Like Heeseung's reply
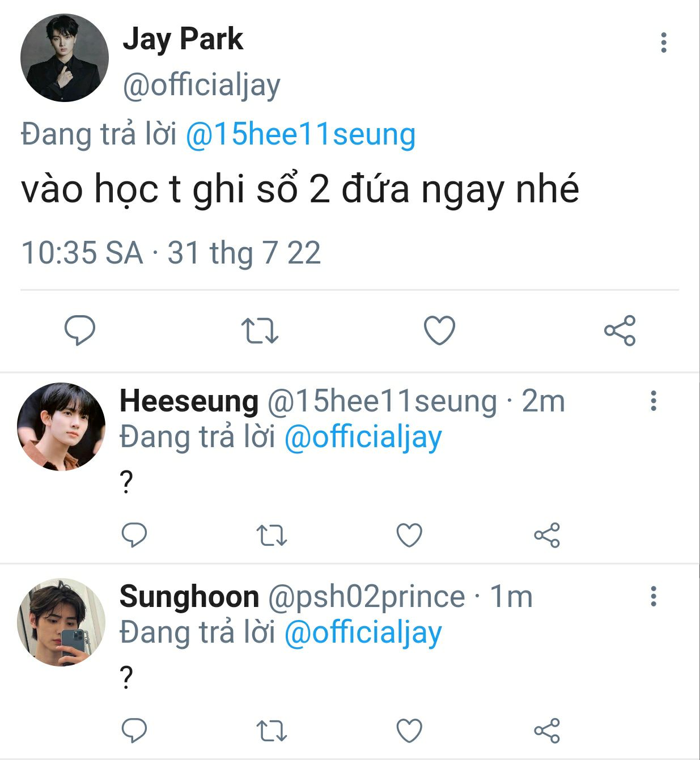This screenshot has height=760, width=700. 409,535
